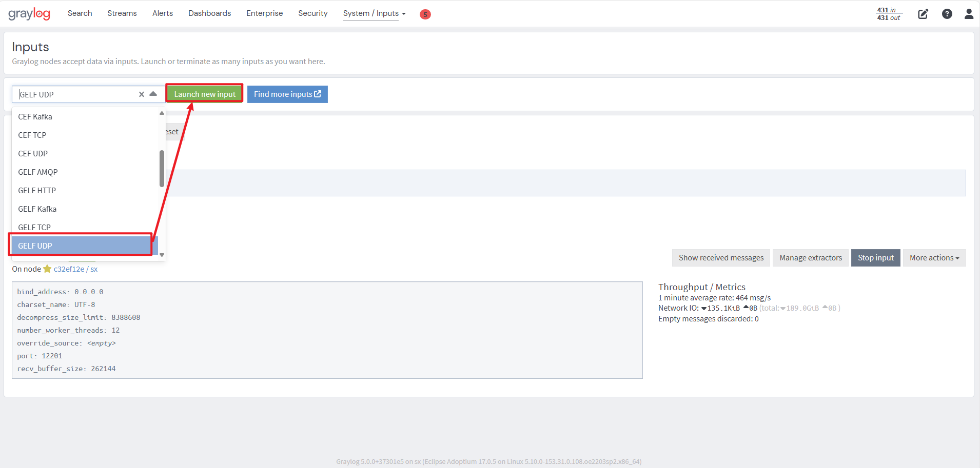Select GELF UDP from the input list

click(x=85, y=246)
